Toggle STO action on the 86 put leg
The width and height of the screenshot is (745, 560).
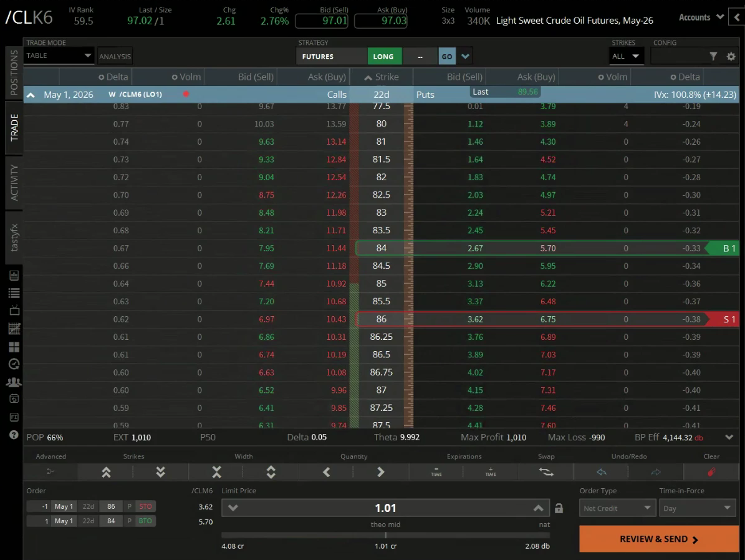click(x=146, y=507)
